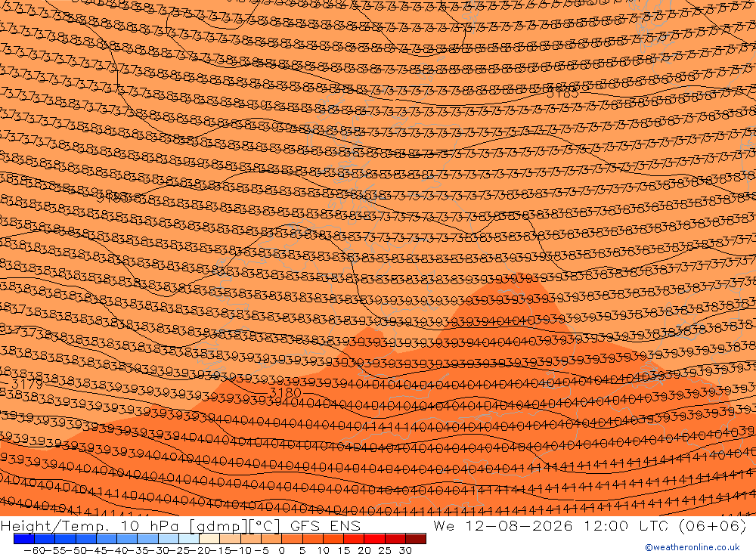Select the orange swatch between 0 and 5
The width and height of the screenshot is (756, 554).
[x=292, y=539]
